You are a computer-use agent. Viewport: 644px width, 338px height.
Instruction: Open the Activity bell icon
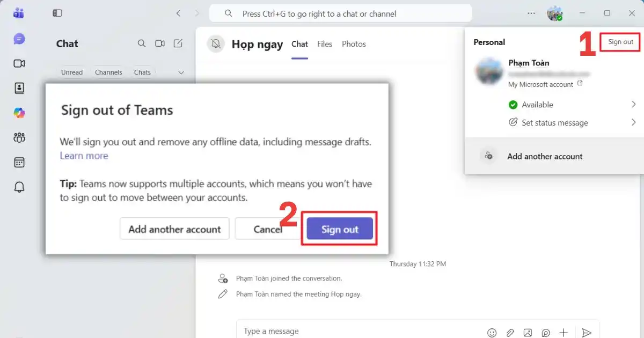(x=19, y=187)
